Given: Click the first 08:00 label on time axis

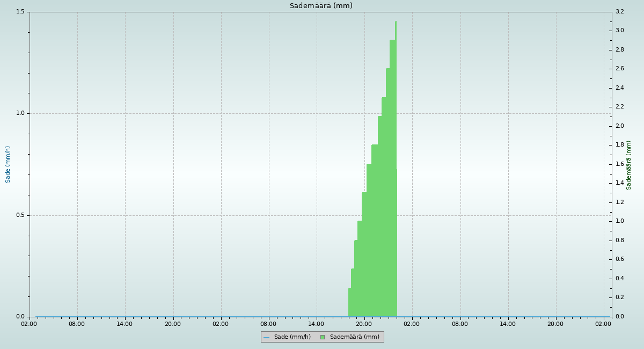Looking at the screenshot, I should (77, 324).
